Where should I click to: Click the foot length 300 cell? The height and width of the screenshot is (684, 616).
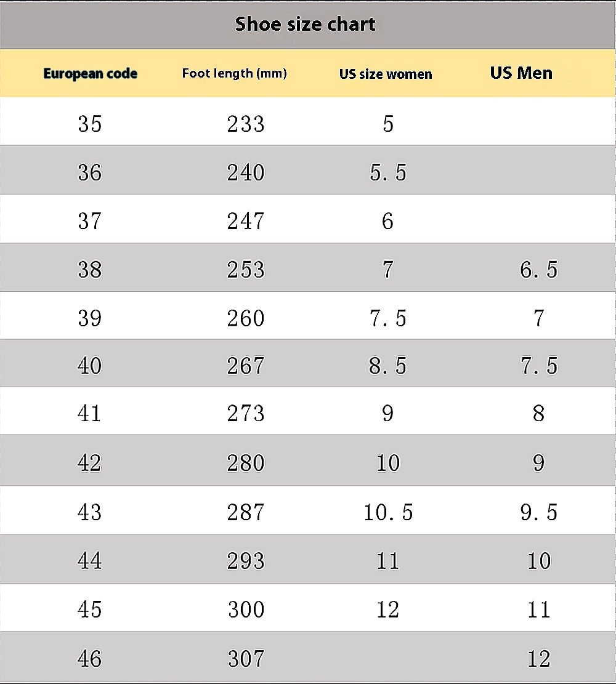click(246, 610)
